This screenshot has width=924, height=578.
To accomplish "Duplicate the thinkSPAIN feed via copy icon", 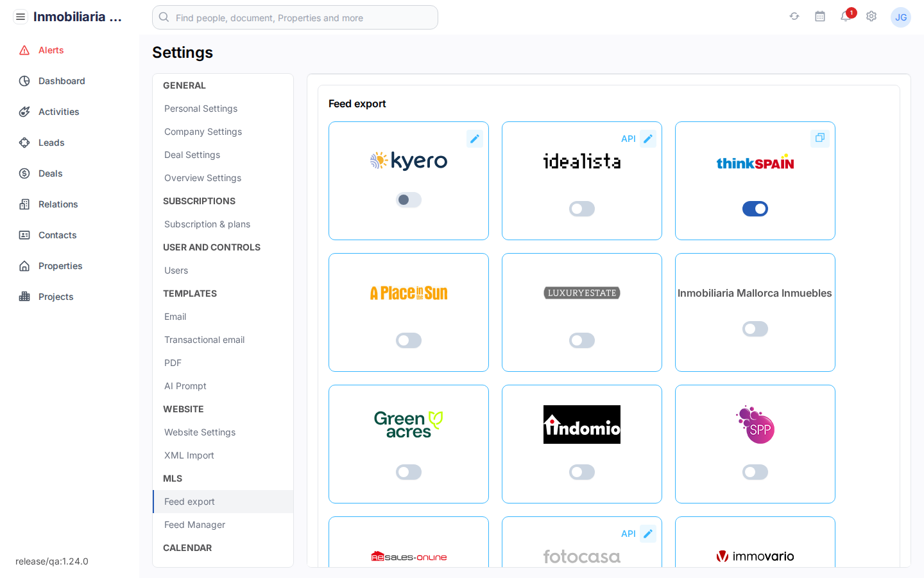I will [x=819, y=138].
